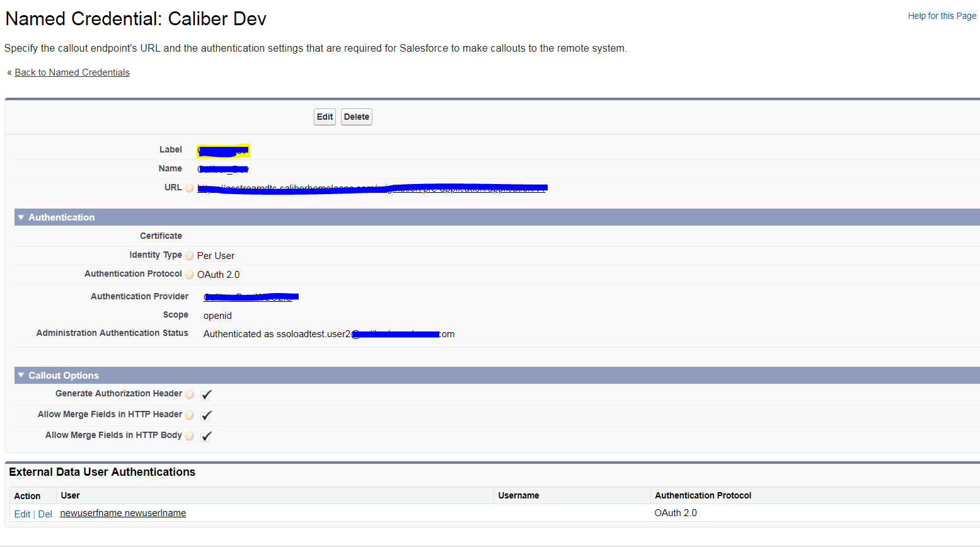Click the 'Name' field label
The height and width of the screenshot is (547, 980).
tap(170, 168)
